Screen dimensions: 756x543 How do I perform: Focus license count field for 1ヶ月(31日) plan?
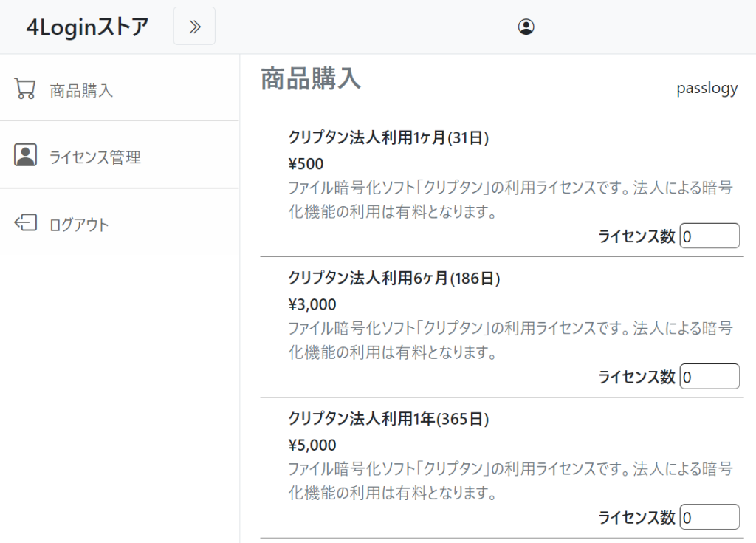point(709,236)
